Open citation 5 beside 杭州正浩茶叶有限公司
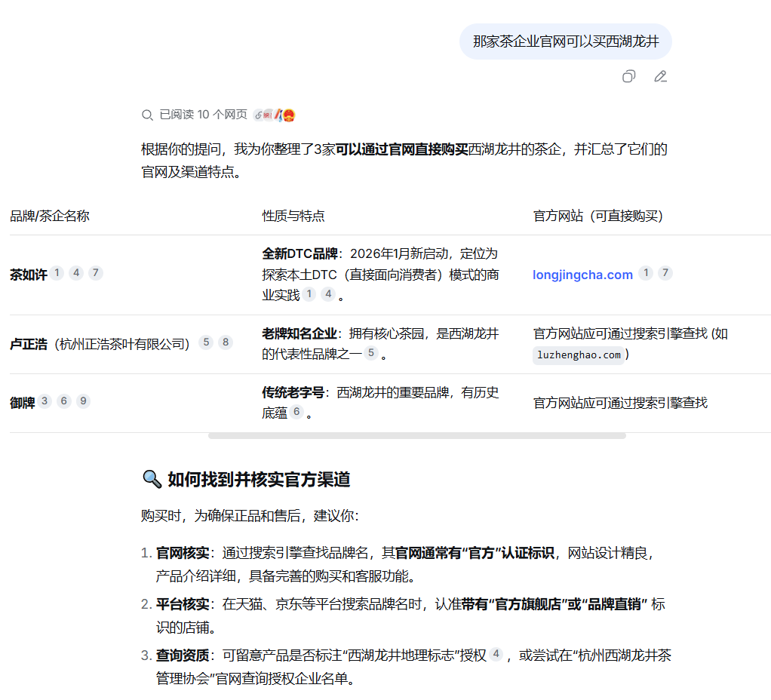This screenshot has height=700, width=771. tap(206, 342)
